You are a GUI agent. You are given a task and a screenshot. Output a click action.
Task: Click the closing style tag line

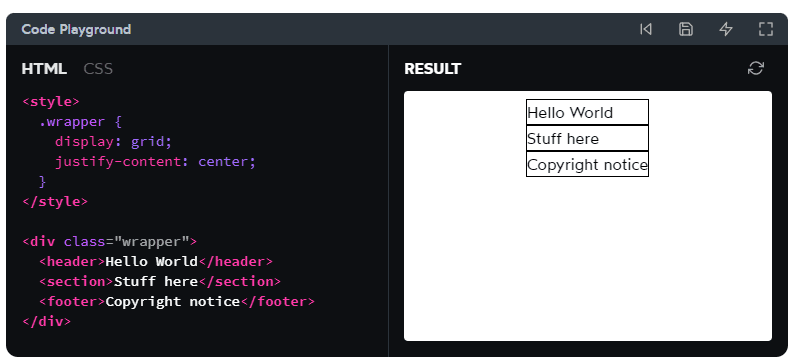55,202
